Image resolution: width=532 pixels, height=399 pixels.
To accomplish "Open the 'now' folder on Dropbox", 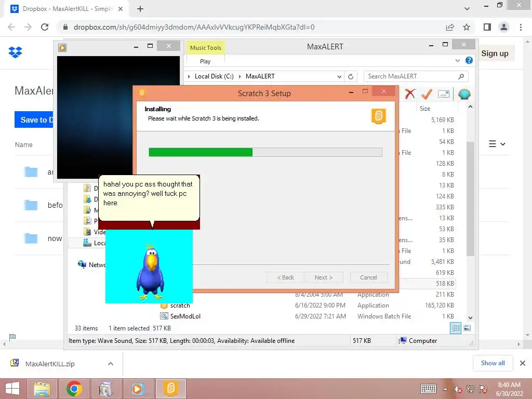I will [x=55, y=238].
